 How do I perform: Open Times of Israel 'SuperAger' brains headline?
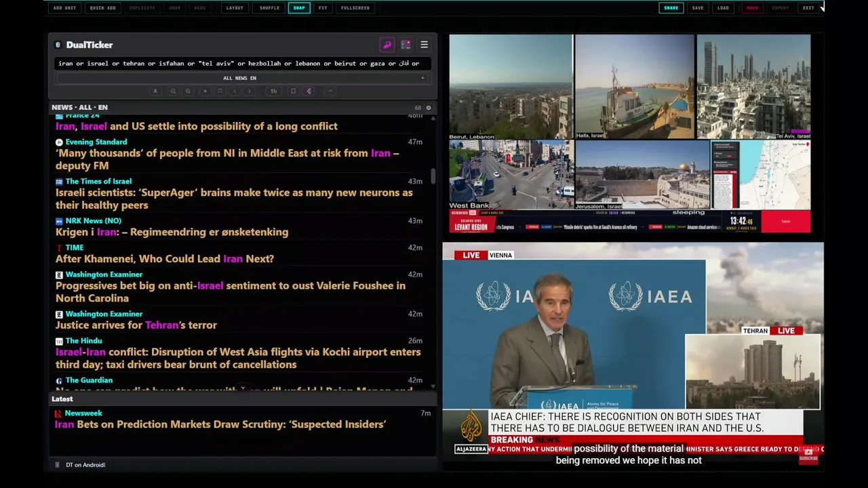[x=234, y=199]
